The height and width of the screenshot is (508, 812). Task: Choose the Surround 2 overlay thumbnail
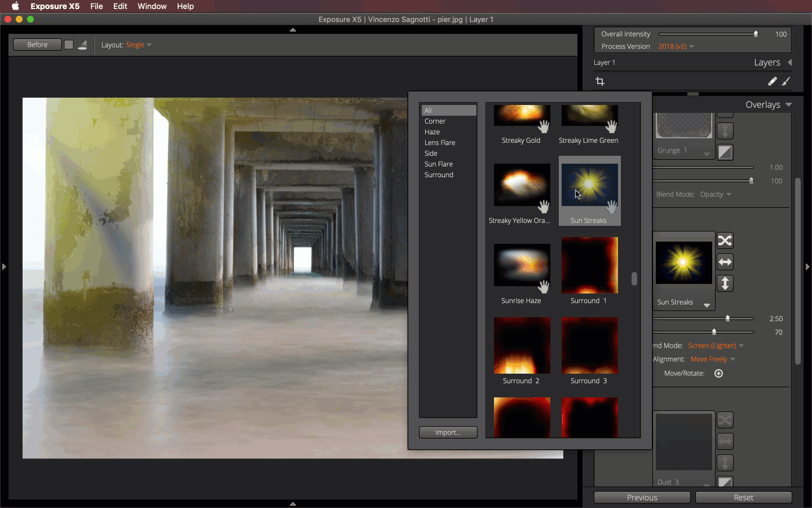tap(522, 345)
